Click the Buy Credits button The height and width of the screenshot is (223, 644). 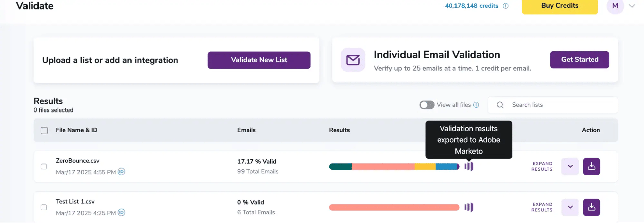[559, 5]
